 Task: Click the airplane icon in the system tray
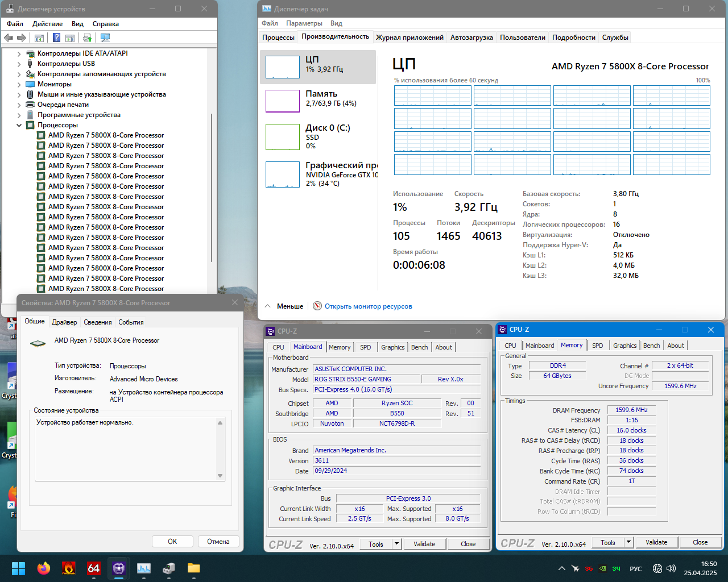click(576, 568)
